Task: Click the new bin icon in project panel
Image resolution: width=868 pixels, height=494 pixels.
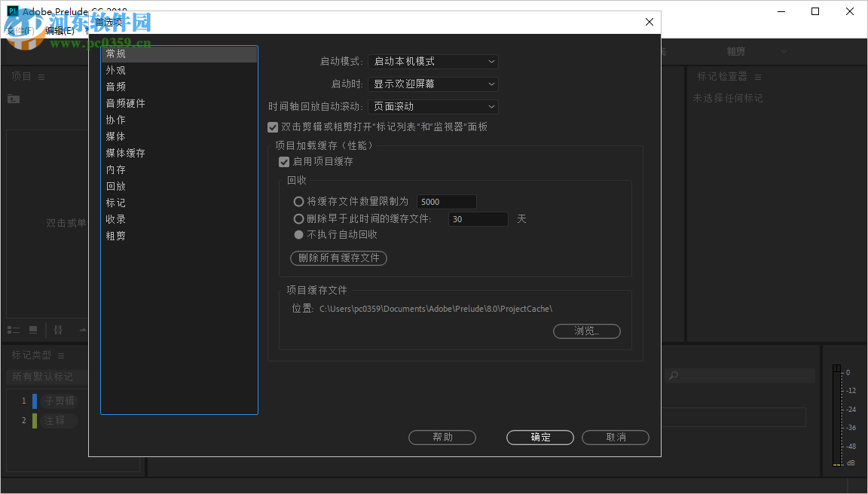Action: pyautogui.click(x=13, y=99)
